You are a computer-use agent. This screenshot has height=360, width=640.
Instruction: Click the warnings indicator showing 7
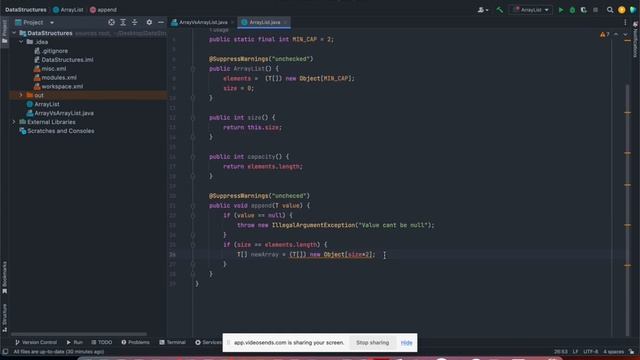tap(604, 35)
